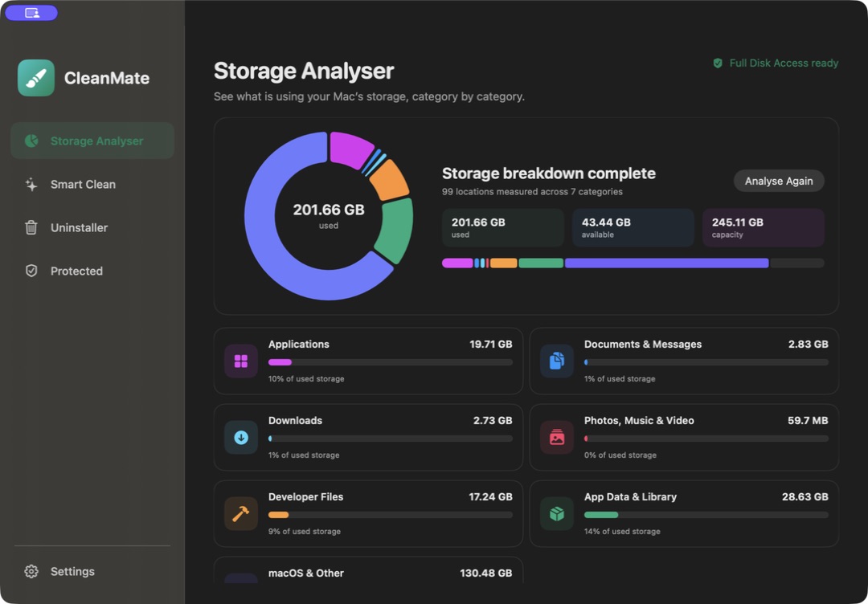Go to the Uninstaller section
Image resolution: width=868 pixels, height=604 pixels.
[92, 228]
